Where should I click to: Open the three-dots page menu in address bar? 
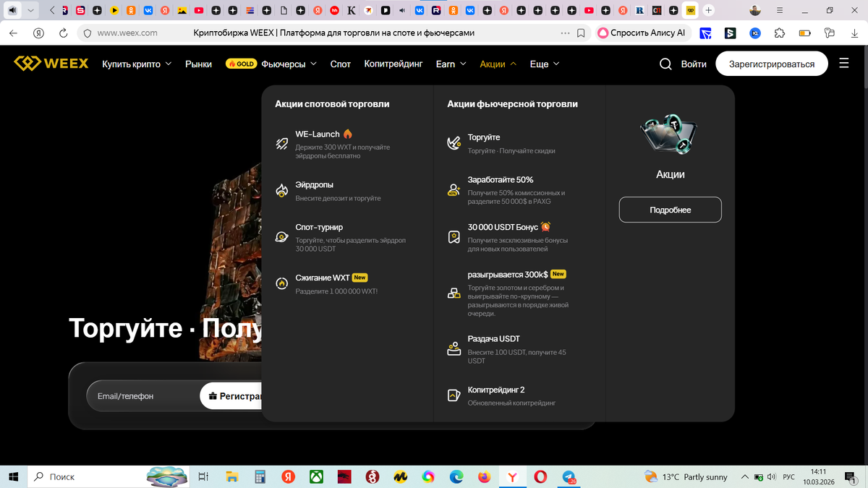(566, 33)
